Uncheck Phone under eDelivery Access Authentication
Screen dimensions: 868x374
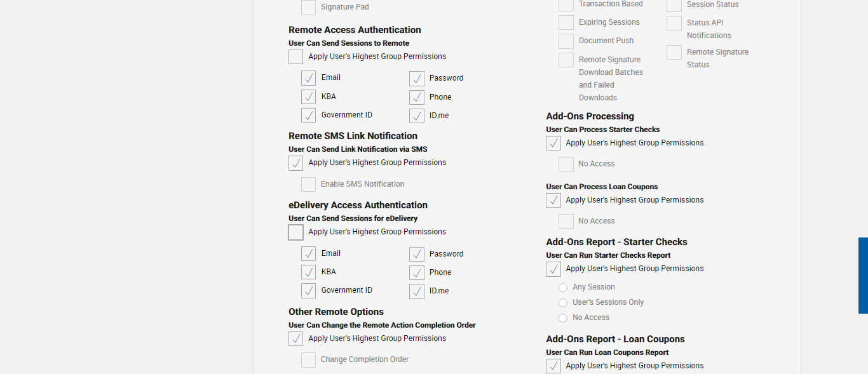[x=417, y=273]
